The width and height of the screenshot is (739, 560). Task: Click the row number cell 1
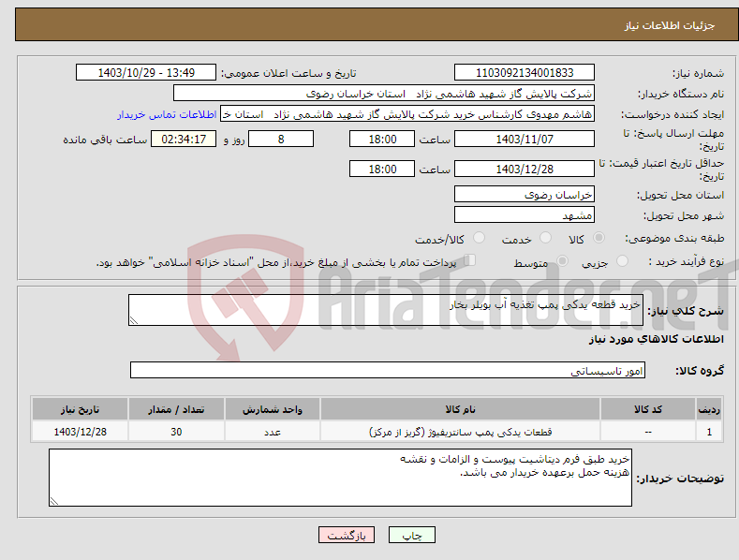tap(709, 432)
